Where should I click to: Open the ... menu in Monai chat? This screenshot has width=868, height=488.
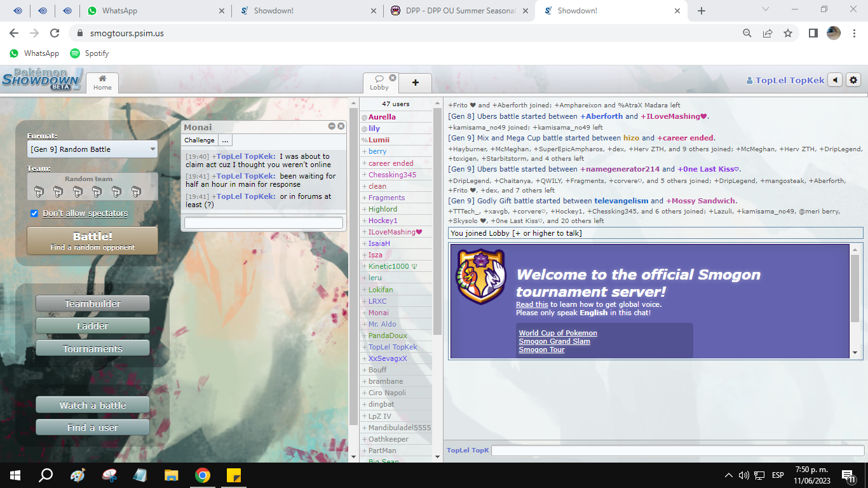pyautogui.click(x=225, y=140)
